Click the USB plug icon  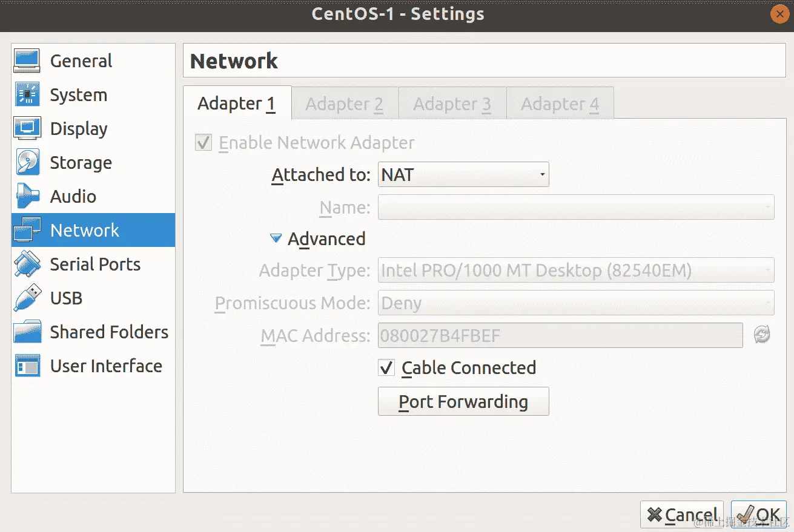[27, 298]
